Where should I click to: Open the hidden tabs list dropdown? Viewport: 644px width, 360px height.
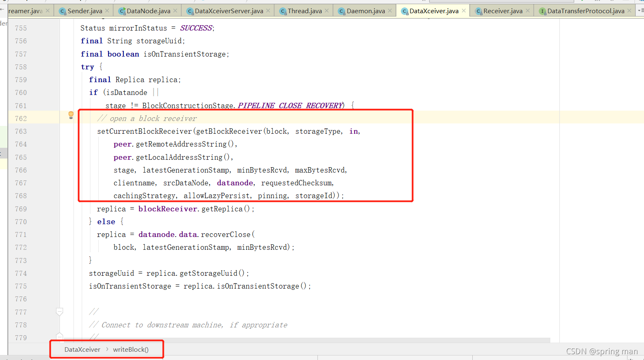640,11
